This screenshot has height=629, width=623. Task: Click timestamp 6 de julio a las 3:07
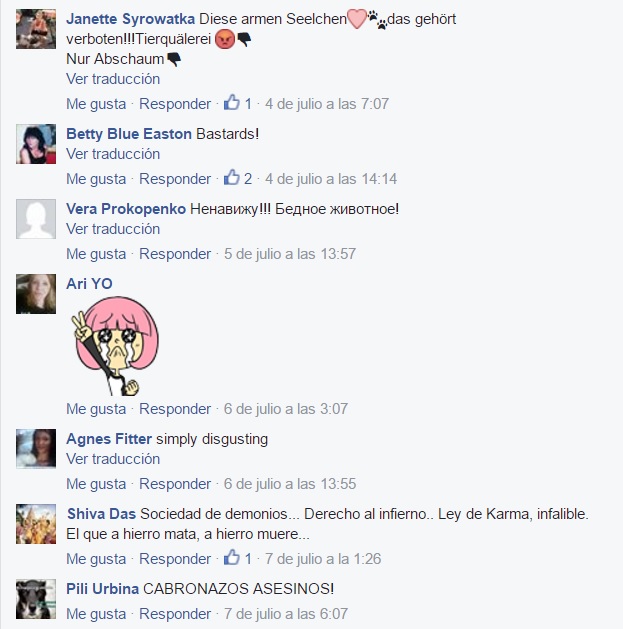pyautogui.click(x=286, y=409)
